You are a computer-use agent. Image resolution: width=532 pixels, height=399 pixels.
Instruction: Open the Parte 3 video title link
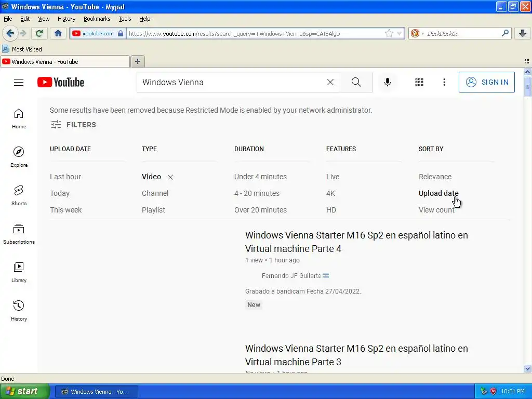[356, 355]
